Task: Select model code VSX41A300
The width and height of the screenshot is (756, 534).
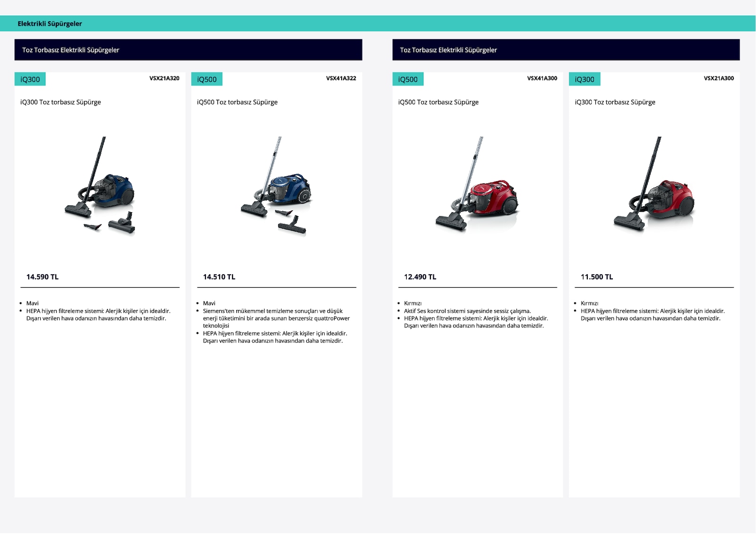Action: tap(542, 78)
